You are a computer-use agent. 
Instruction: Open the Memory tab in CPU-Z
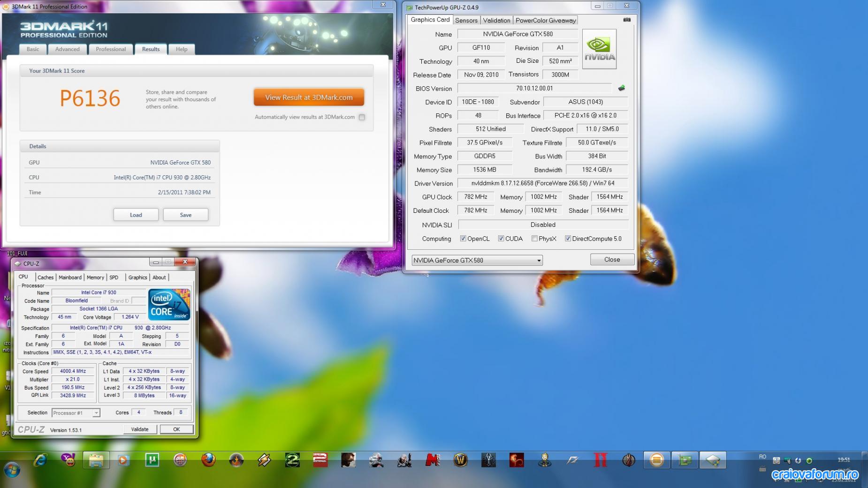(x=95, y=278)
